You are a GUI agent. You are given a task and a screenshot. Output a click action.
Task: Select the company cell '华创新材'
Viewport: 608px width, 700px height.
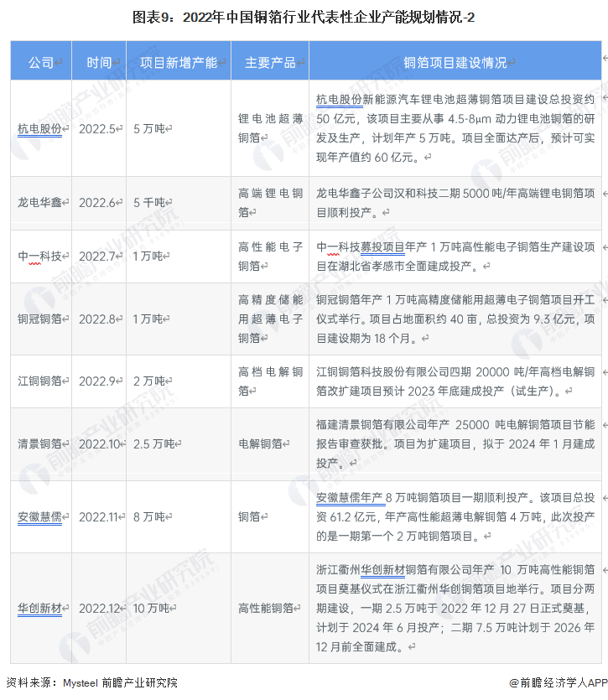pyautogui.click(x=39, y=608)
